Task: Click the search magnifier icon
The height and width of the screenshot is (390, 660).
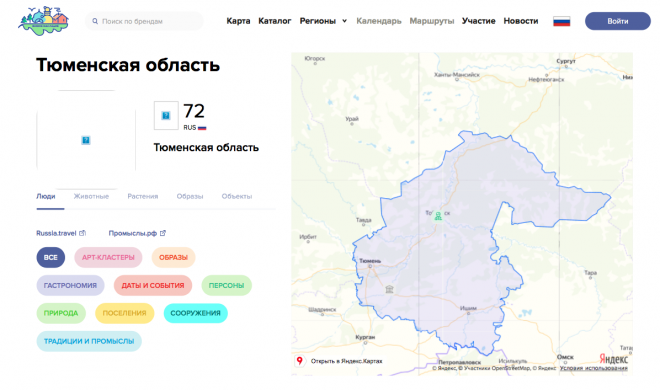Action: (95, 21)
